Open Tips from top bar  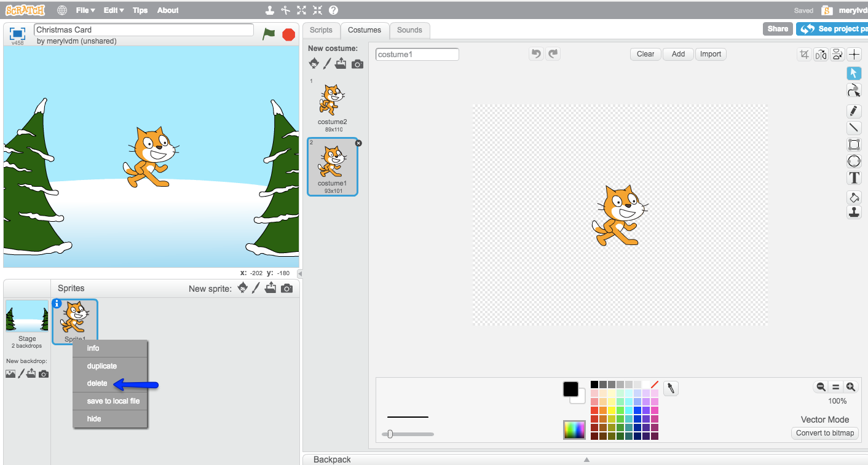pyautogui.click(x=140, y=10)
